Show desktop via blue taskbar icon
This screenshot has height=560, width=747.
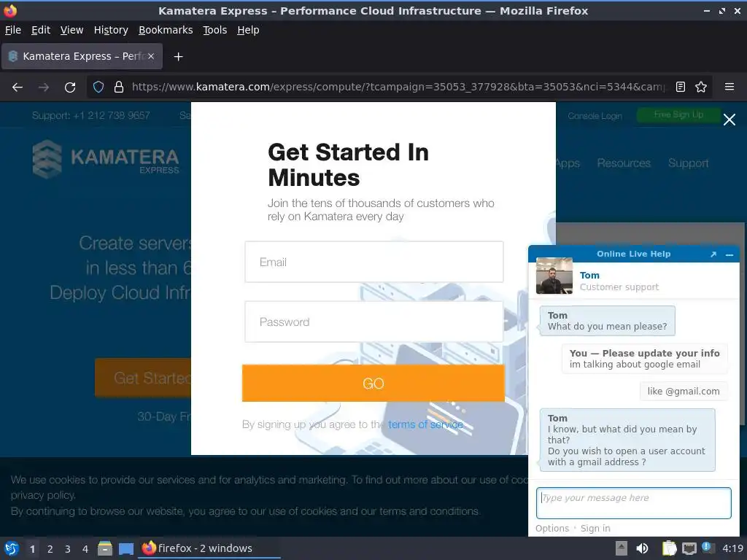tap(125, 549)
